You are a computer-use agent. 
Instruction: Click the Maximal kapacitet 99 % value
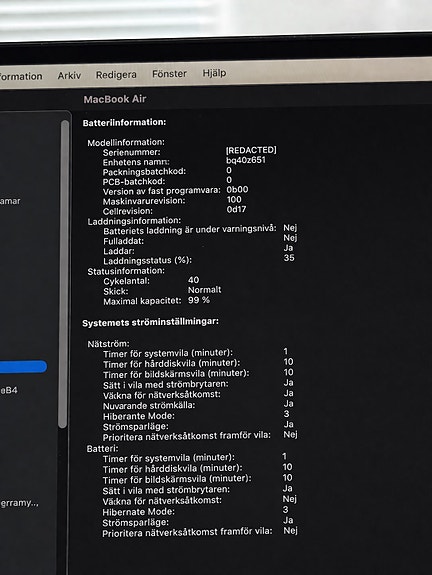coord(199,300)
